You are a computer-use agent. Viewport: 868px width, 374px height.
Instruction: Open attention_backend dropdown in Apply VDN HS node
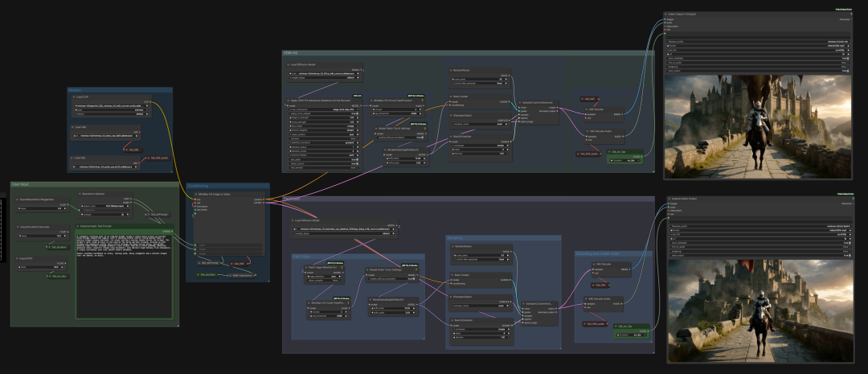coord(324,142)
